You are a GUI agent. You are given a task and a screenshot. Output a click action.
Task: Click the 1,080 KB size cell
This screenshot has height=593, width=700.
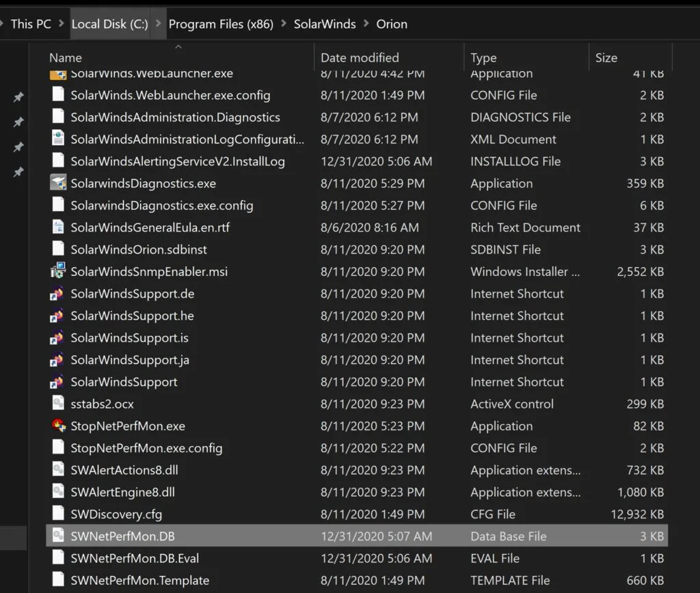click(640, 492)
